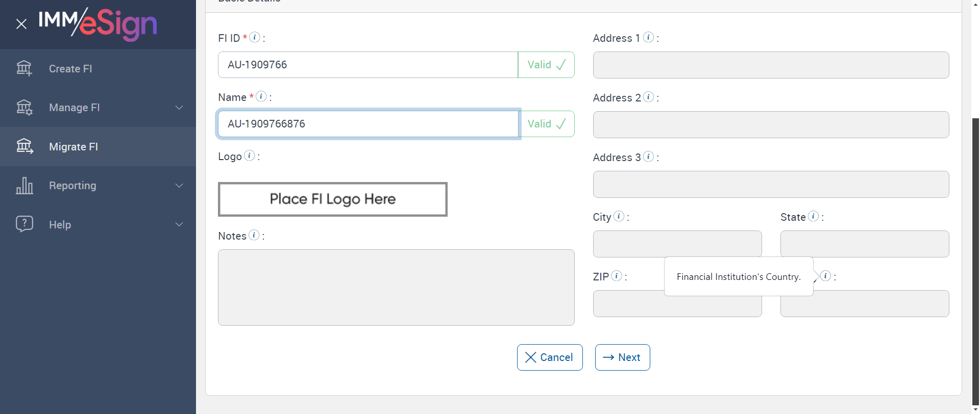980x414 pixels.
Task: Click into the Notes text area
Action: point(396,288)
